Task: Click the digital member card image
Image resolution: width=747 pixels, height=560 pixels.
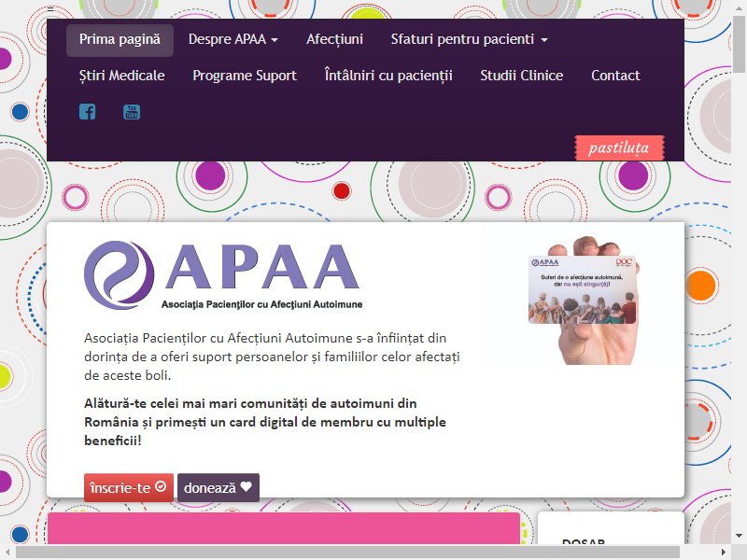Action: click(x=585, y=301)
